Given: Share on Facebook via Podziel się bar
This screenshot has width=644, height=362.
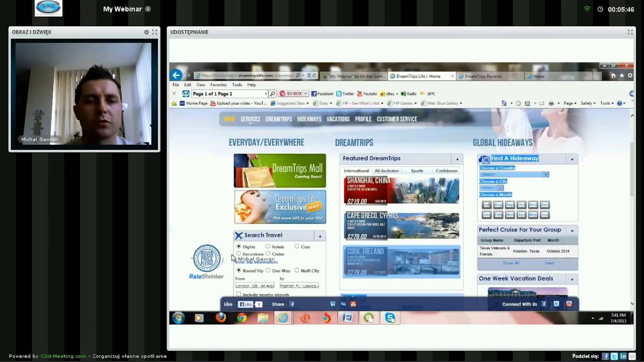Looking at the screenshot, I should click(606, 356).
